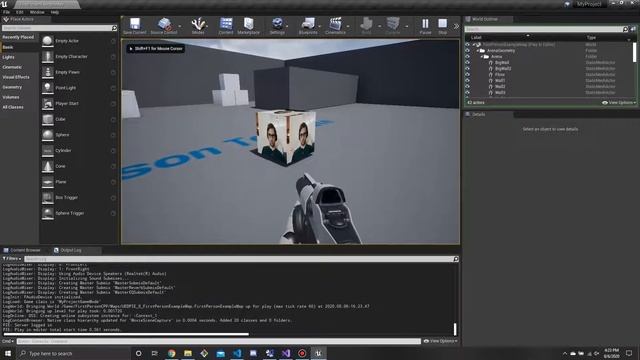
Task: Toggle visibility eye for Wall1
Action: [467, 81]
